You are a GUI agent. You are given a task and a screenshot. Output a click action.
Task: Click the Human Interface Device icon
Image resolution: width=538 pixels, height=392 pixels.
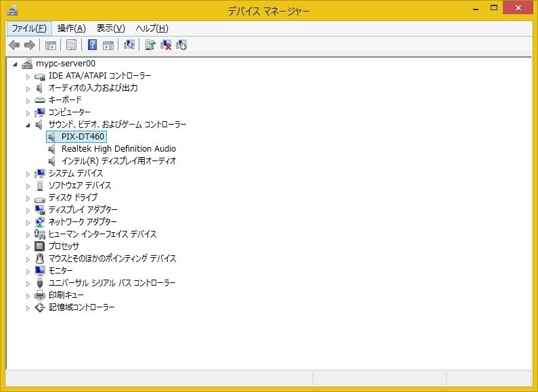[x=40, y=234]
